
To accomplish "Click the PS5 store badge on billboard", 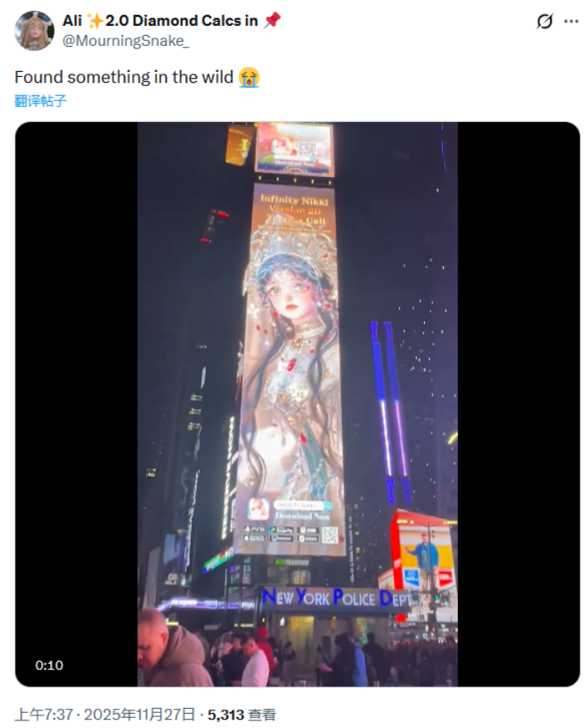I will (255, 529).
